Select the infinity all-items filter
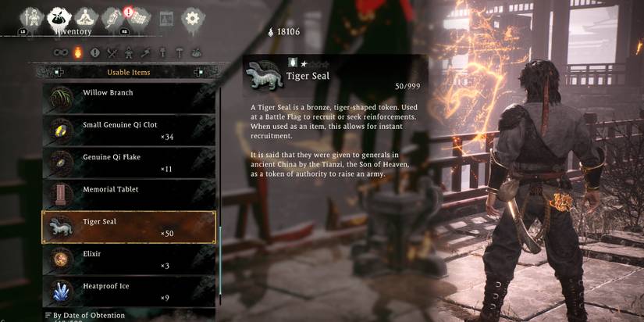The height and width of the screenshot is (322, 644). pos(61,52)
